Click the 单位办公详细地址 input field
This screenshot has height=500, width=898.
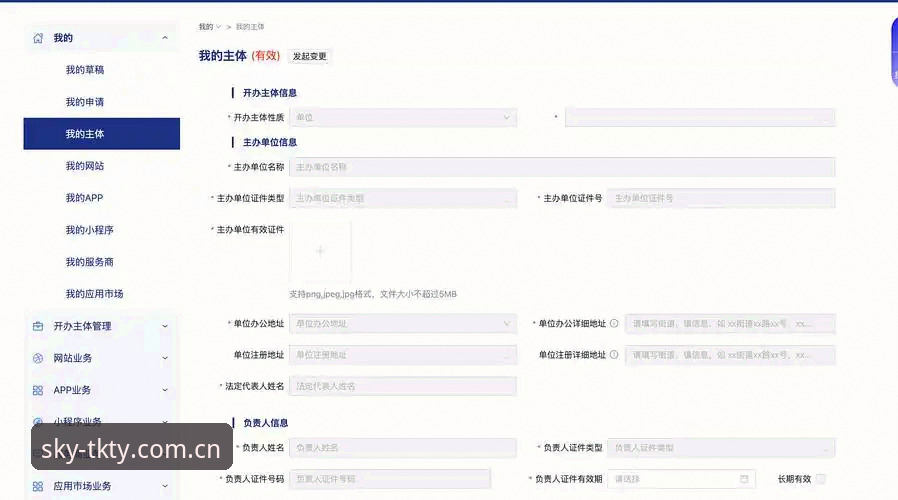(x=730, y=324)
